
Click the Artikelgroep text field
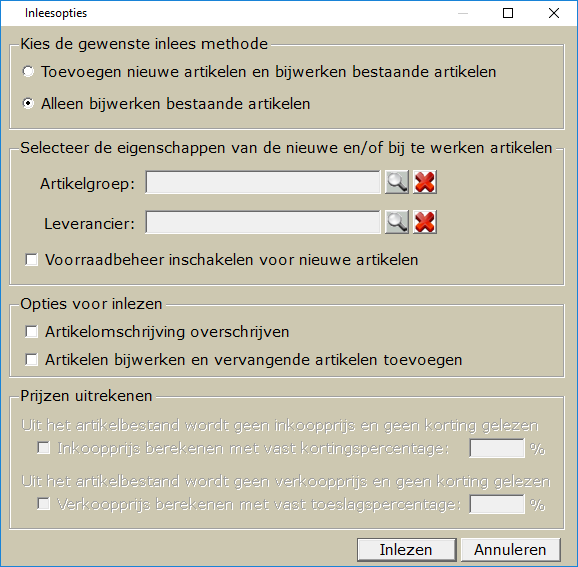pos(263,182)
